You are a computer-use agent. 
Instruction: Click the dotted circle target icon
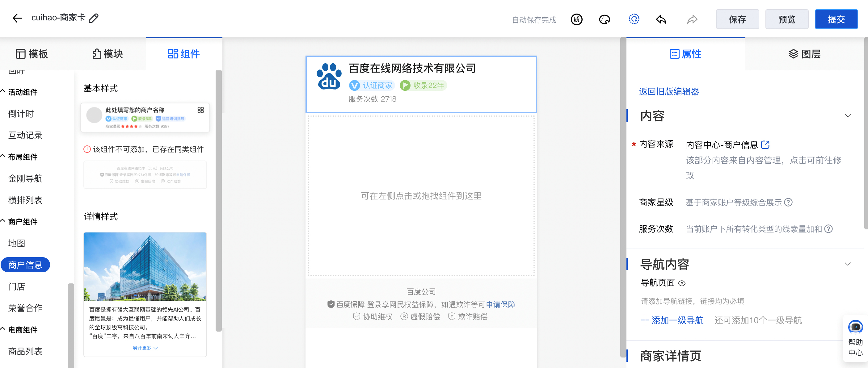pos(634,19)
